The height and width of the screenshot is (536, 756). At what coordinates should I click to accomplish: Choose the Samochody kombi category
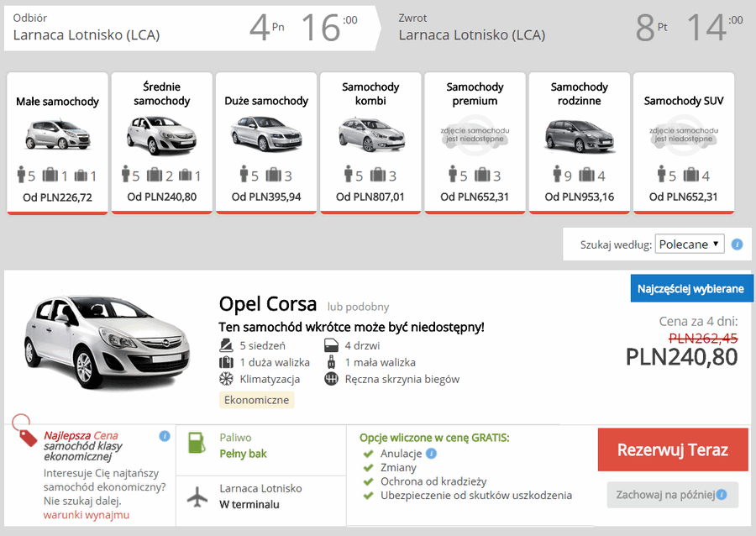370,143
